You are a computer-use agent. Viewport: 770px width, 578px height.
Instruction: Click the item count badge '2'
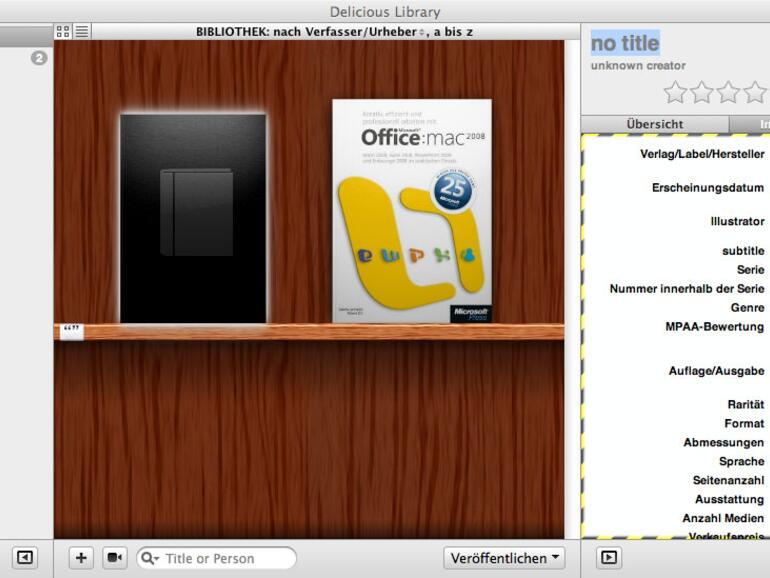click(39, 58)
